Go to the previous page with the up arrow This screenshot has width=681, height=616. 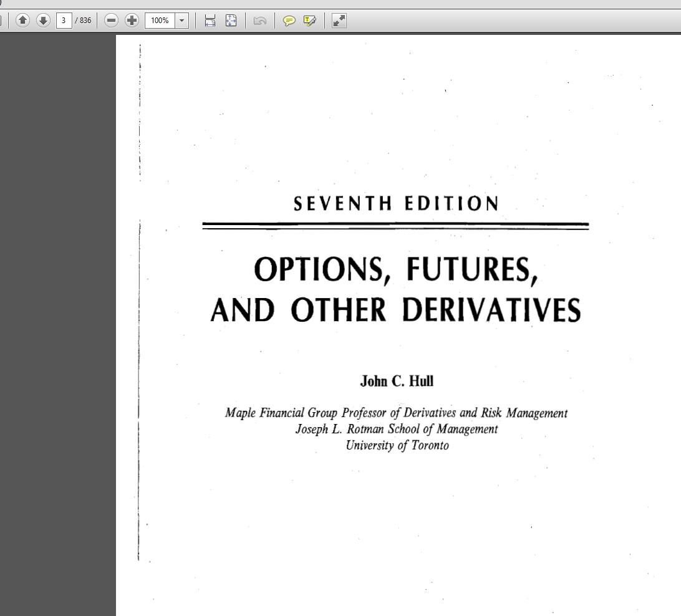point(22,21)
